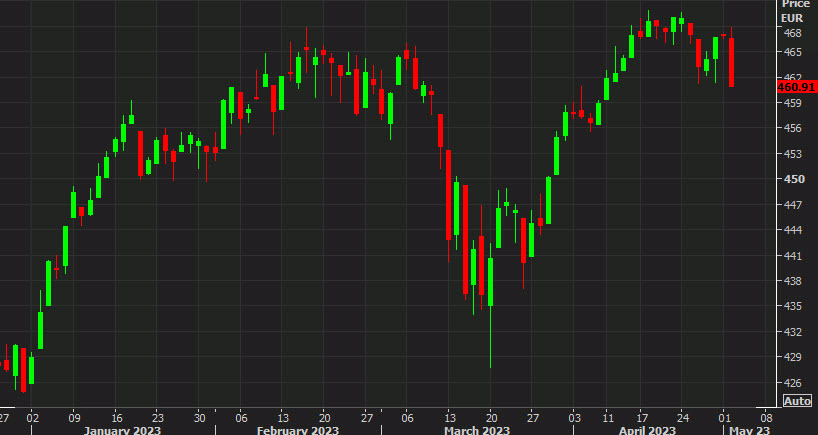Click the 441 price axis label
The height and width of the screenshot is (435, 818).
792,256
